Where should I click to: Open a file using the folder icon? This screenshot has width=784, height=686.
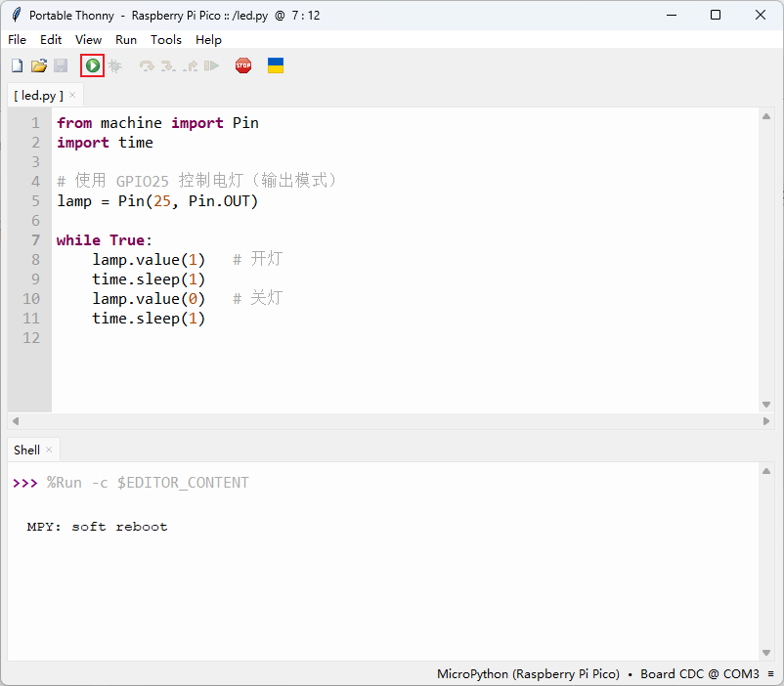(x=39, y=65)
